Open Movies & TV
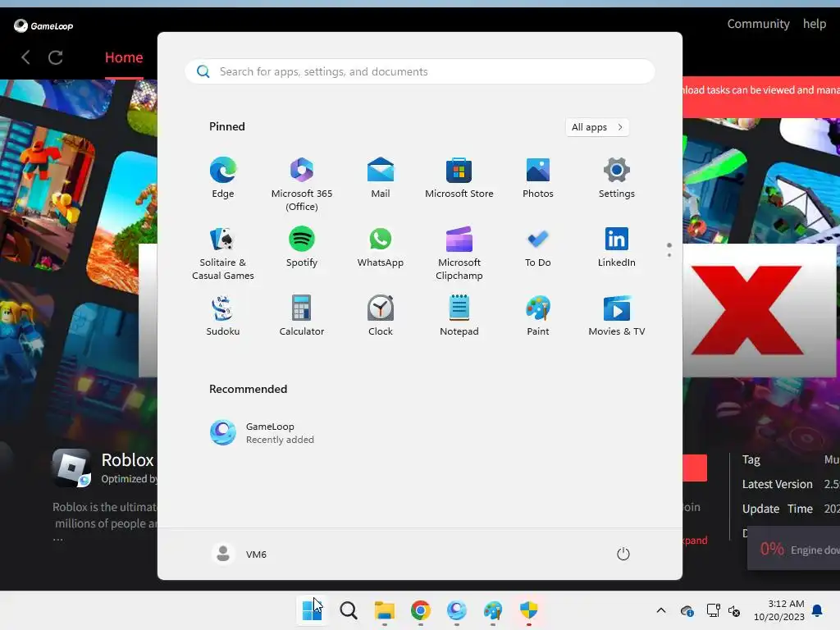Image resolution: width=840 pixels, height=630 pixels. pyautogui.click(x=617, y=316)
